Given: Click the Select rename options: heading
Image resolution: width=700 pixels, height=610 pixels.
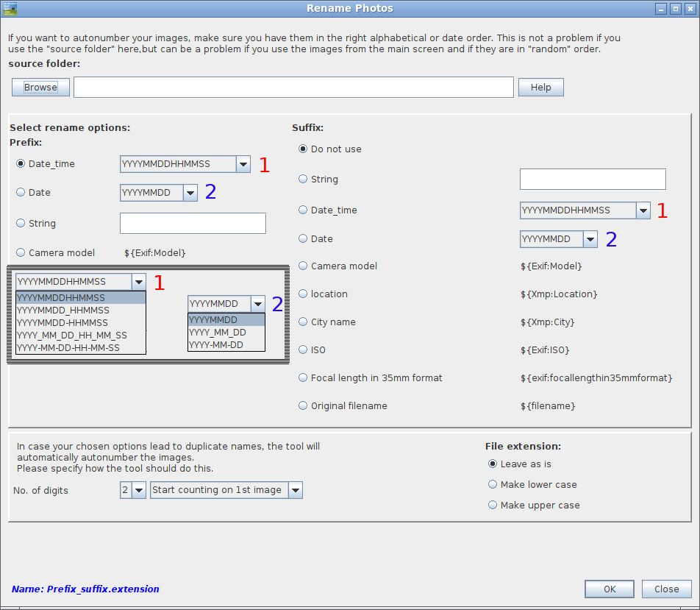Looking at the screenshot, I should (70, 127).
